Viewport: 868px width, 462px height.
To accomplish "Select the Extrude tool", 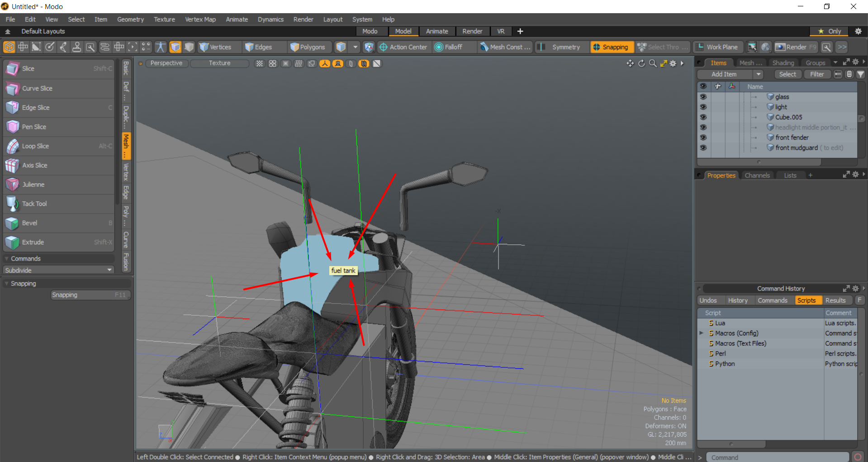I will tap(59, 242).
